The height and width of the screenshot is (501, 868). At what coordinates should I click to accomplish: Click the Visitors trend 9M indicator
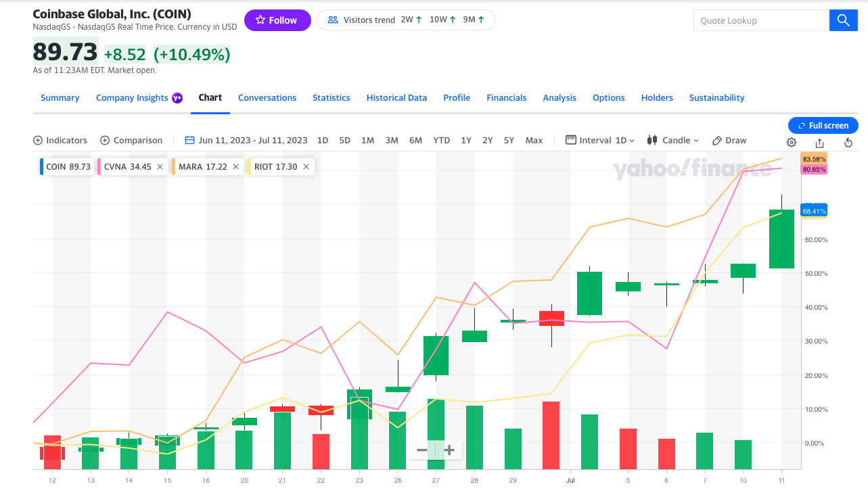click(x=474, y=20)
